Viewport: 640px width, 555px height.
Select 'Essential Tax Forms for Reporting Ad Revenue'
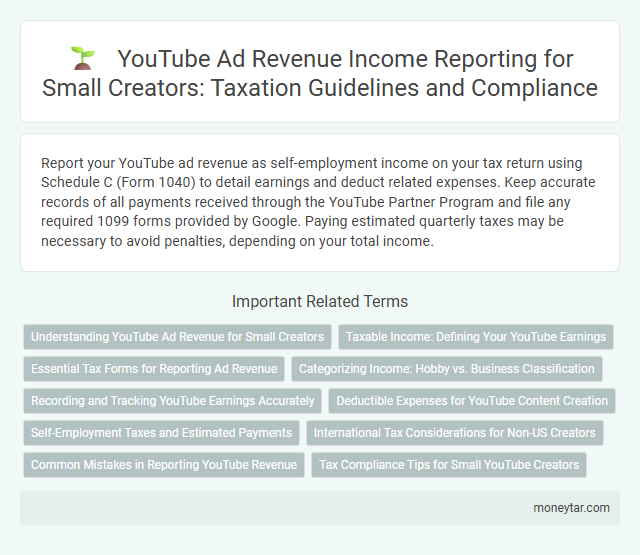154,369
